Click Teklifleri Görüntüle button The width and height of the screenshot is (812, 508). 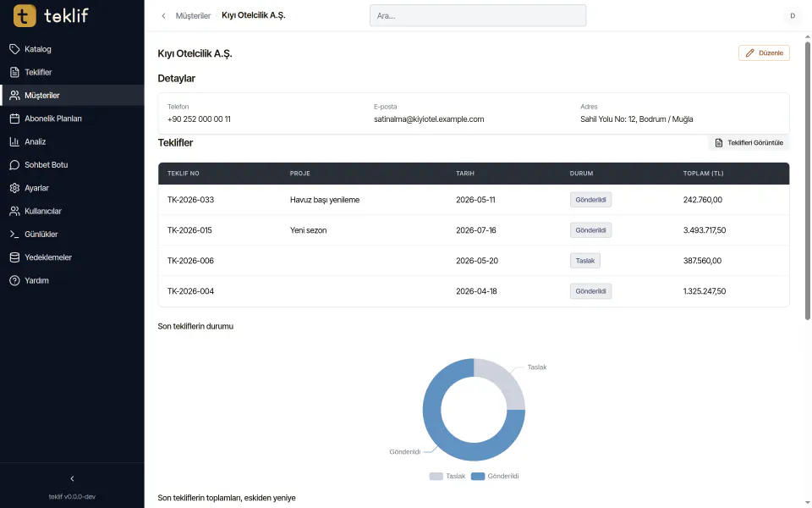coord(749,142)
